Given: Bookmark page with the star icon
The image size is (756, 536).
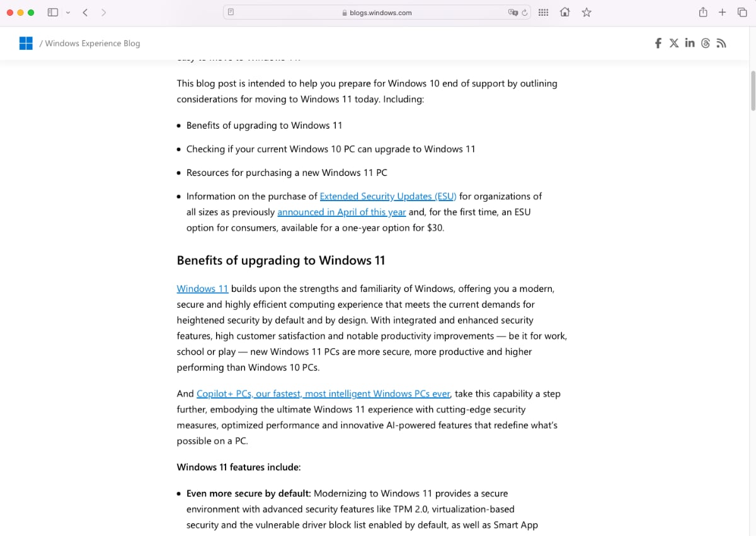Looking at the screenshot, I should 587,13.
